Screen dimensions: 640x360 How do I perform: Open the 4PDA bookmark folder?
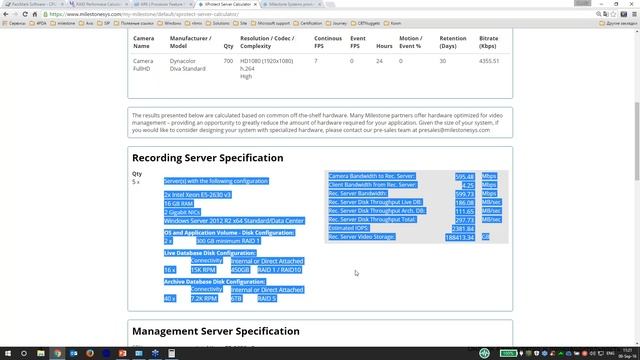point(38,23)
